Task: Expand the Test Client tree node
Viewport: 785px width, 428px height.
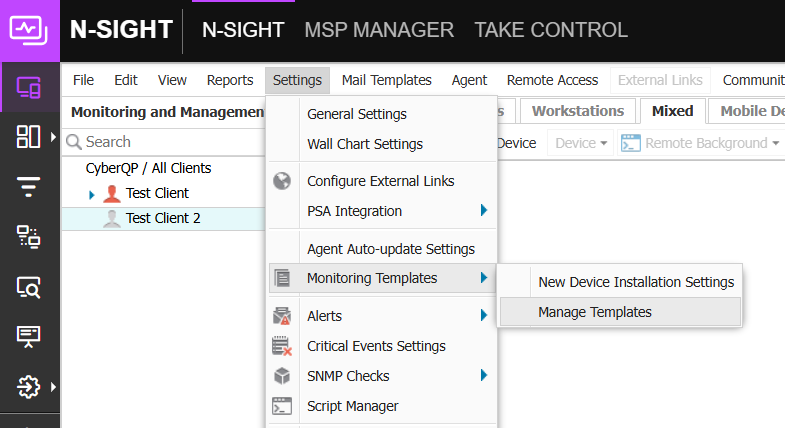Action: (91, 194)
